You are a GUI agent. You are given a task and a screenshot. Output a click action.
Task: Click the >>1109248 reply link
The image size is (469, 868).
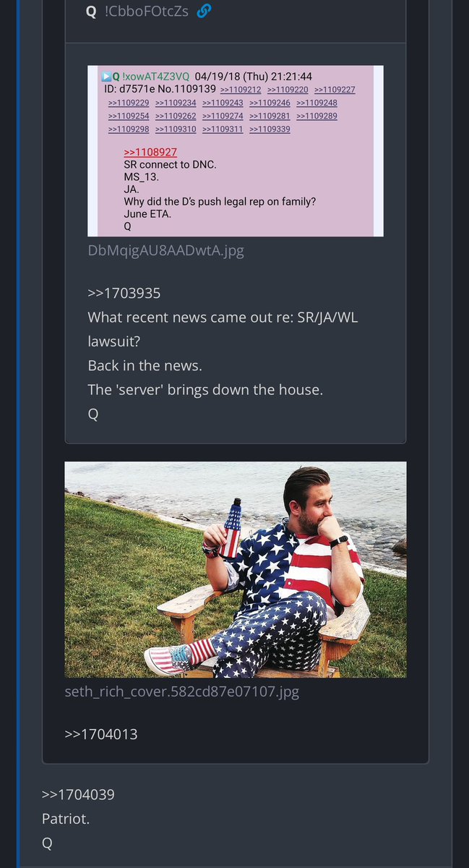coord(317,103)
